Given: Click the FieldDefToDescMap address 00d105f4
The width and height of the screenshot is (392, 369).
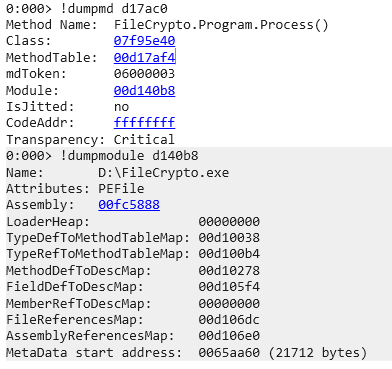Looking at the screenshot, I should [x=229, y=287].
